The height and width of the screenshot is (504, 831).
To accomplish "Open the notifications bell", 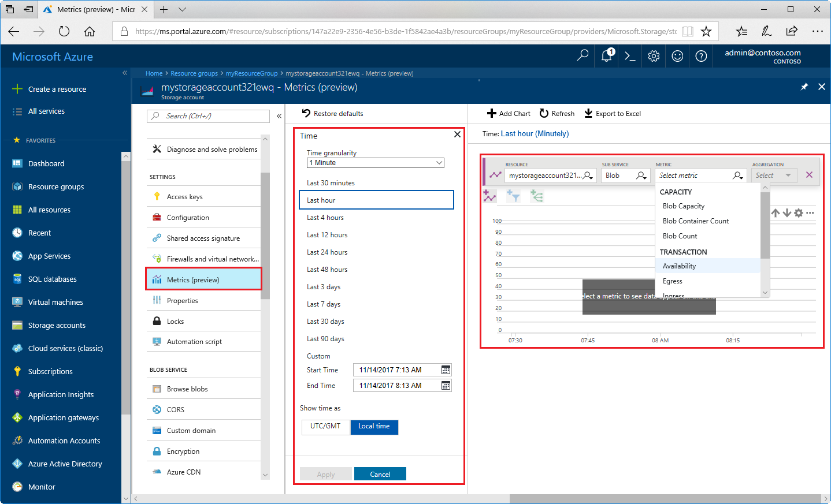I will (x=606, y=55).
